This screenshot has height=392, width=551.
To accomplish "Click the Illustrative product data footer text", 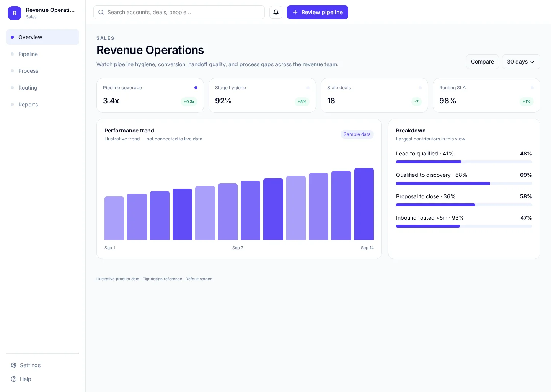I will 154,279.
